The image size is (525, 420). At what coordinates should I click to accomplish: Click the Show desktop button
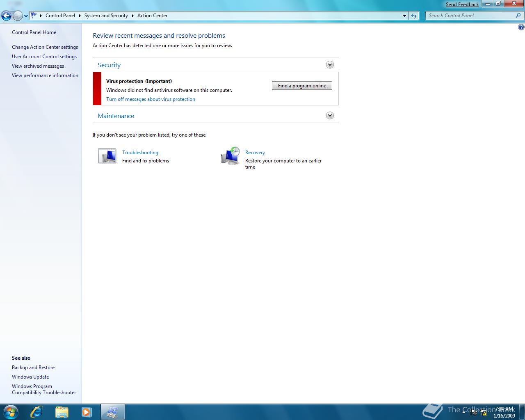[522, 412]
